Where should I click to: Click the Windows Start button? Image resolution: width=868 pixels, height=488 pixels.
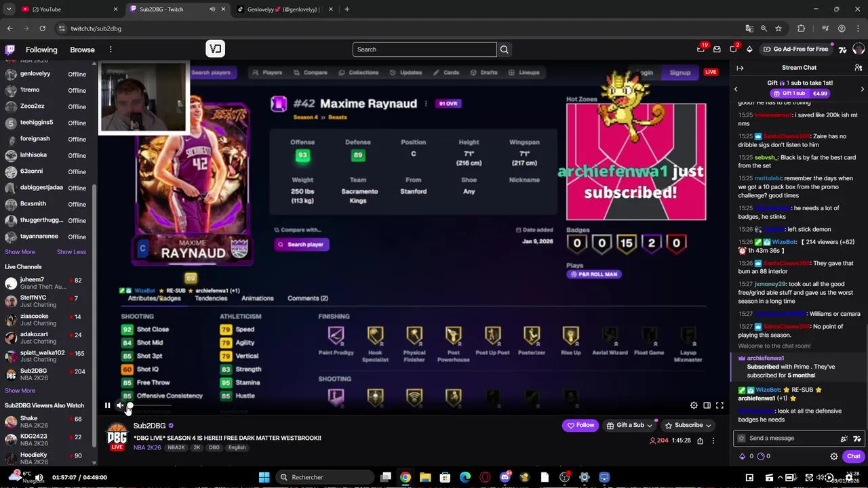coord(264,477)
